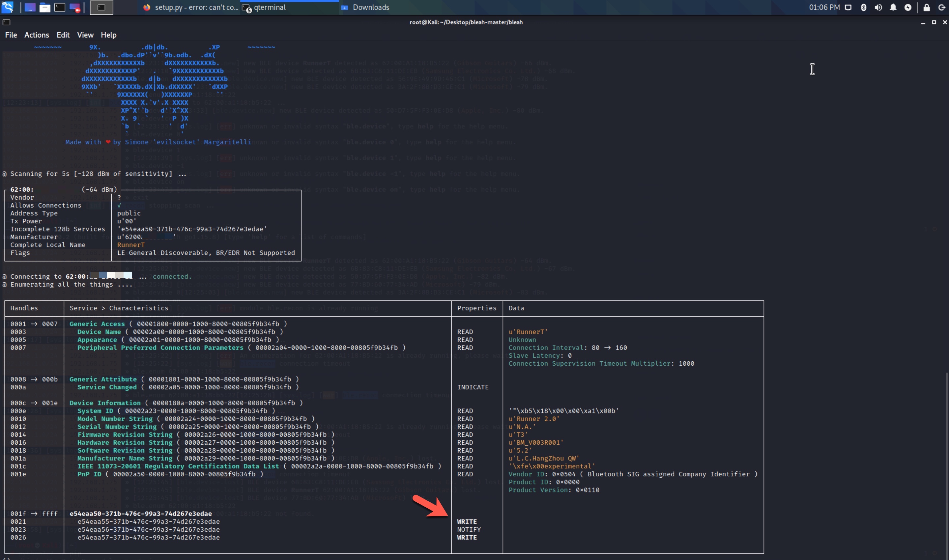Switch to Firefox setup.py taskbar window
Screen dimensions: 949x560
click(191, 7)
